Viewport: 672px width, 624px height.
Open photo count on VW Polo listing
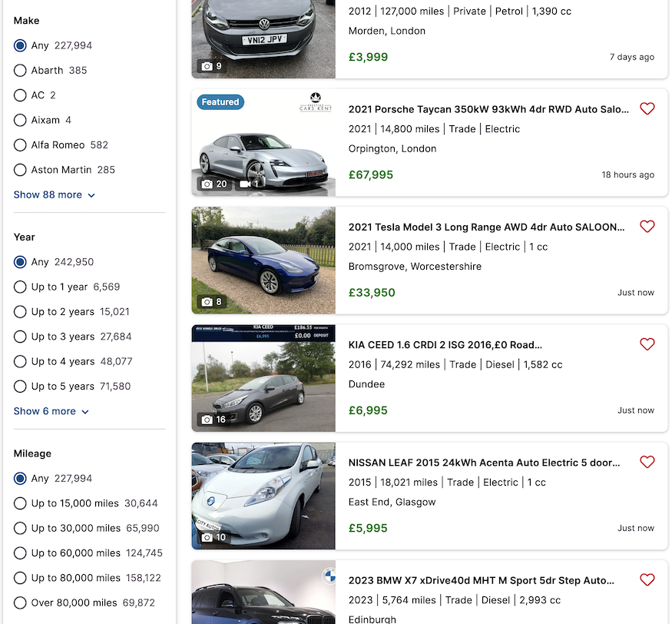tap(212, 66)
